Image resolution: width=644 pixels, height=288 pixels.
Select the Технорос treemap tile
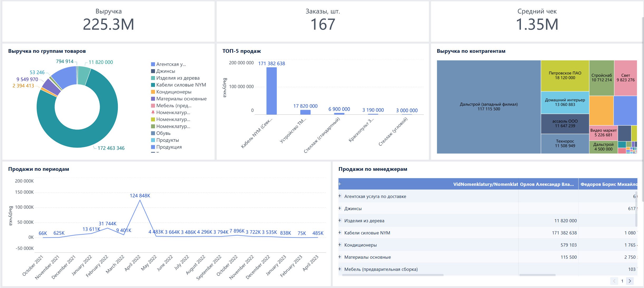[x=565, y=144]
